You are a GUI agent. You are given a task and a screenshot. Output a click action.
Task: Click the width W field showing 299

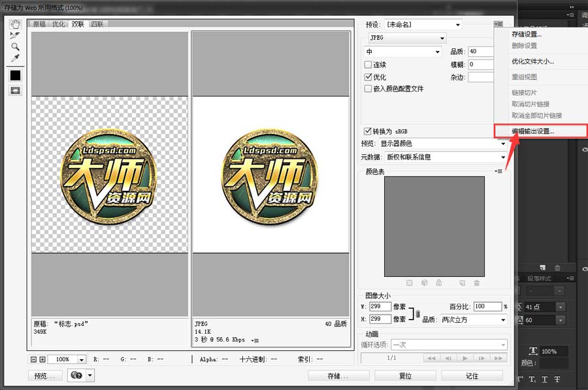(x=380, y=307)
